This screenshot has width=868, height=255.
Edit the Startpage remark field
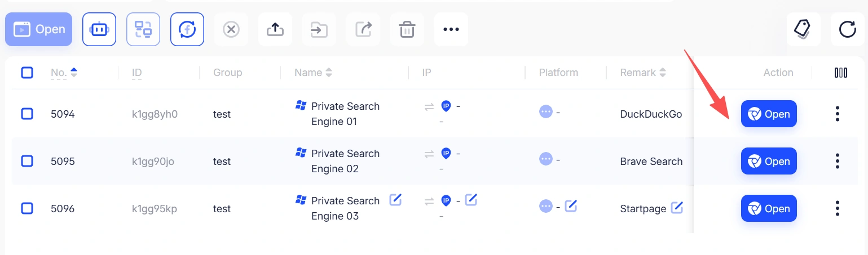(677, 208)
